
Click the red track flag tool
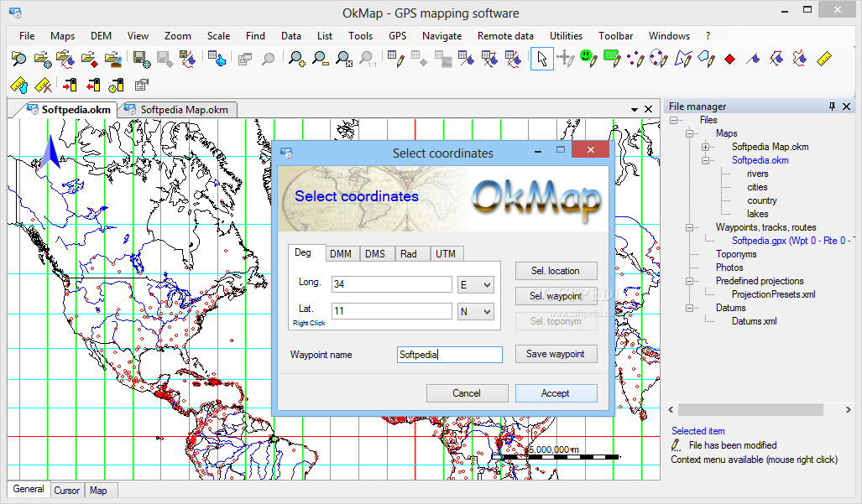pyautogui.click(x=801, y=58)
